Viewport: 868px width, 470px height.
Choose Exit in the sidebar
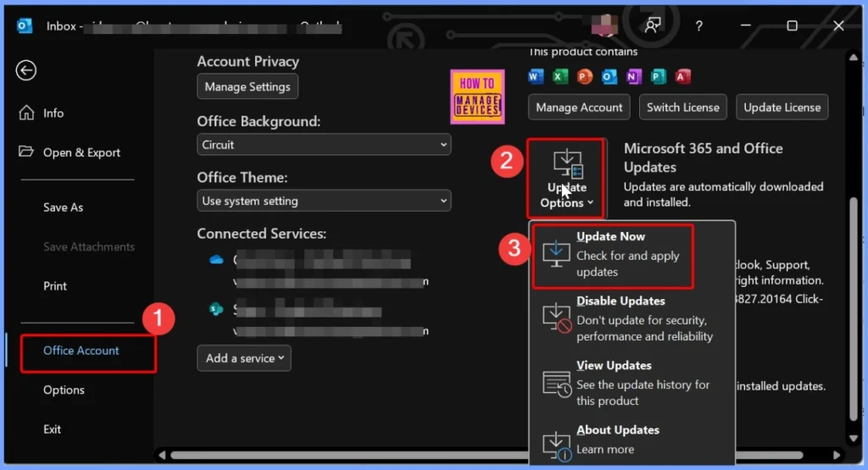[x=52, y=429]
